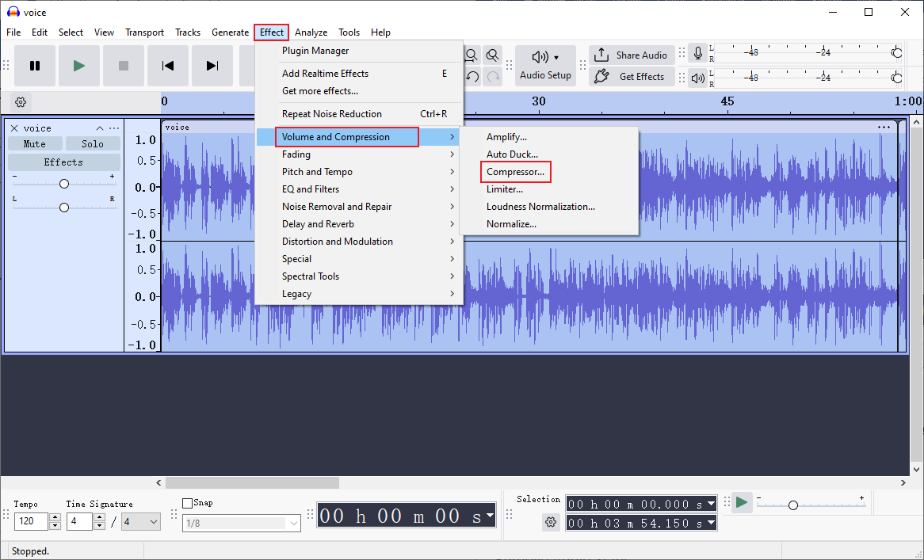Open the 1/8 snap interval dropdown
This screenshot has width=924, height=560.
pos(241,523)
